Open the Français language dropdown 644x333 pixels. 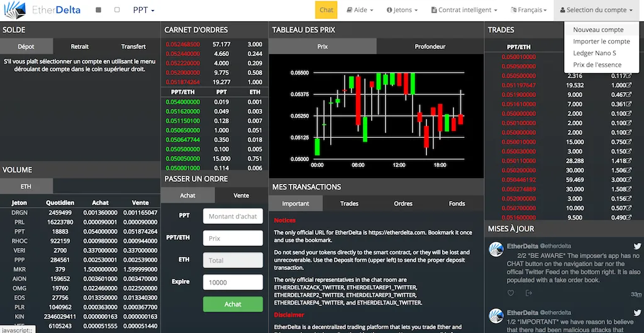coord(529,10)
